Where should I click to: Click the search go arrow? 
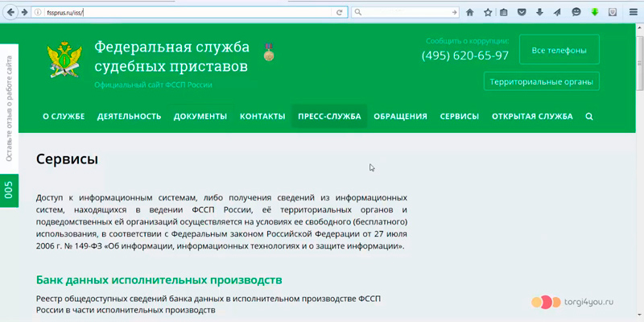tap(454, 12)
